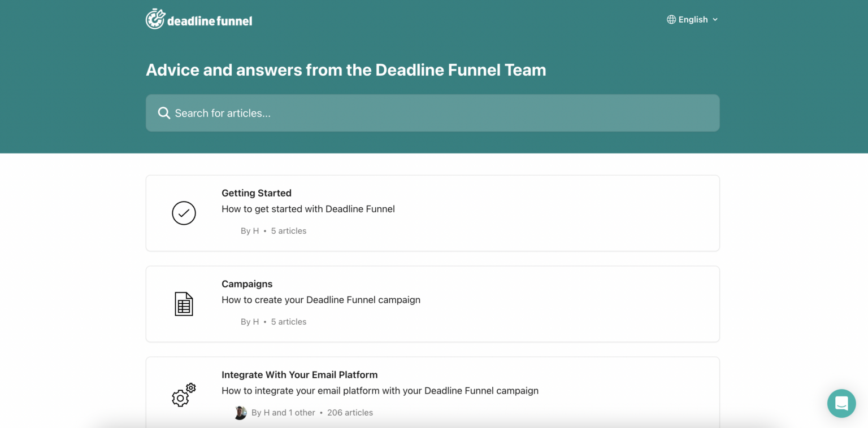Screen dimensions: 868x428
Task: Click the magnifying glass in the search bar
Action: tap(163, 113)
